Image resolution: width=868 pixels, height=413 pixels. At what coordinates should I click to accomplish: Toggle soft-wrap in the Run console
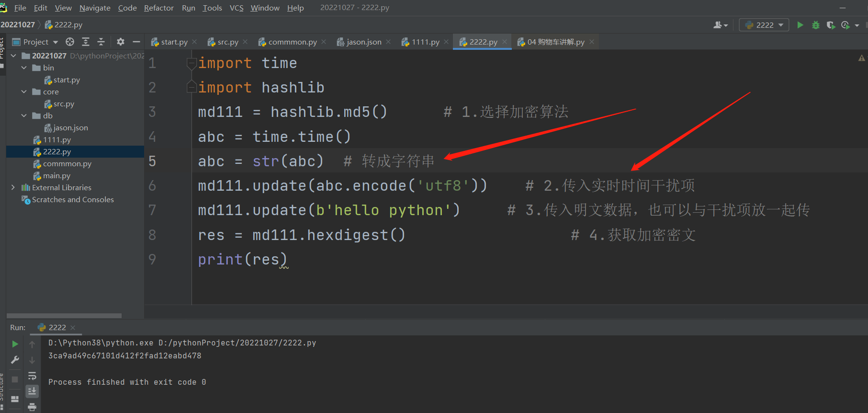[x=32, y=376]
